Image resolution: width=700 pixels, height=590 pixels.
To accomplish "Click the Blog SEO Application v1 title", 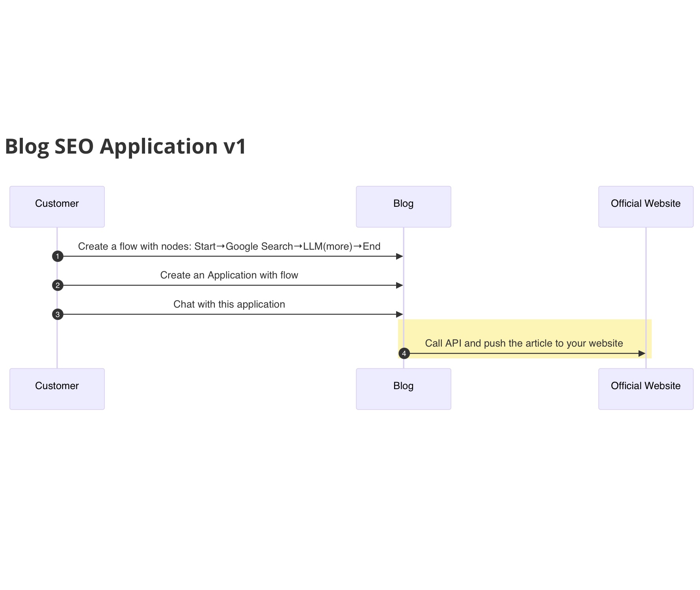I will (x=125, y=146).
